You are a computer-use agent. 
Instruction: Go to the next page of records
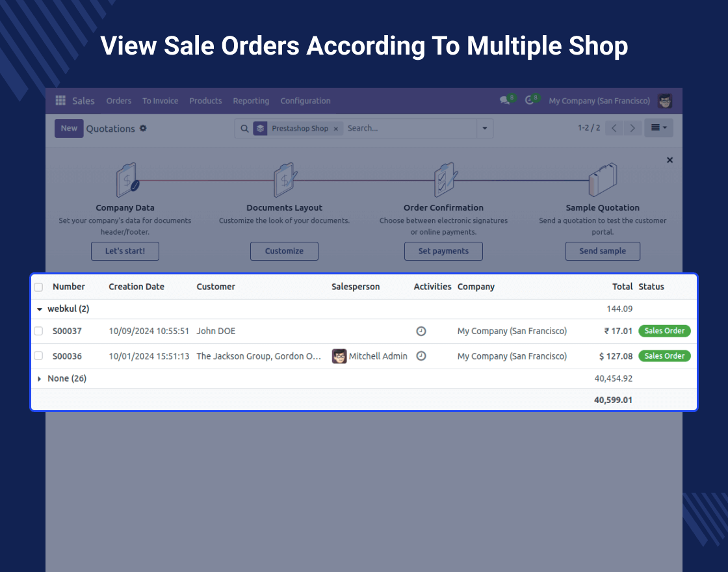632,128
